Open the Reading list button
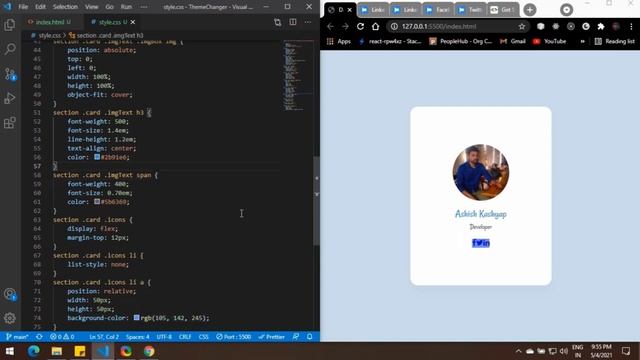 point(615,41)
